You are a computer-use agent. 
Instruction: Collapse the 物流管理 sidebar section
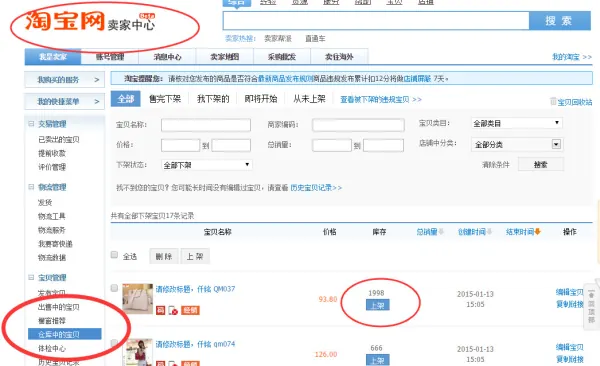31,187
